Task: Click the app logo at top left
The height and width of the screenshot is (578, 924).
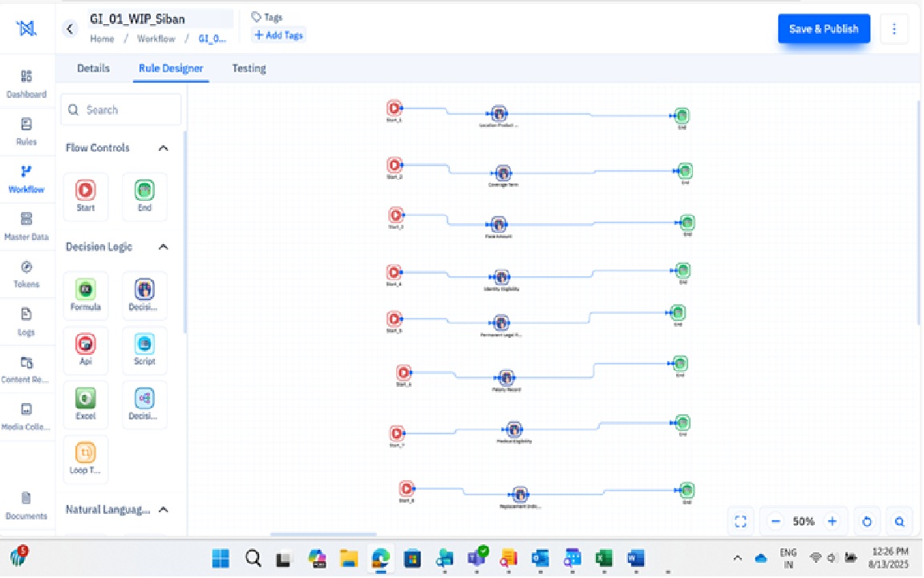Action: (26, 28)
